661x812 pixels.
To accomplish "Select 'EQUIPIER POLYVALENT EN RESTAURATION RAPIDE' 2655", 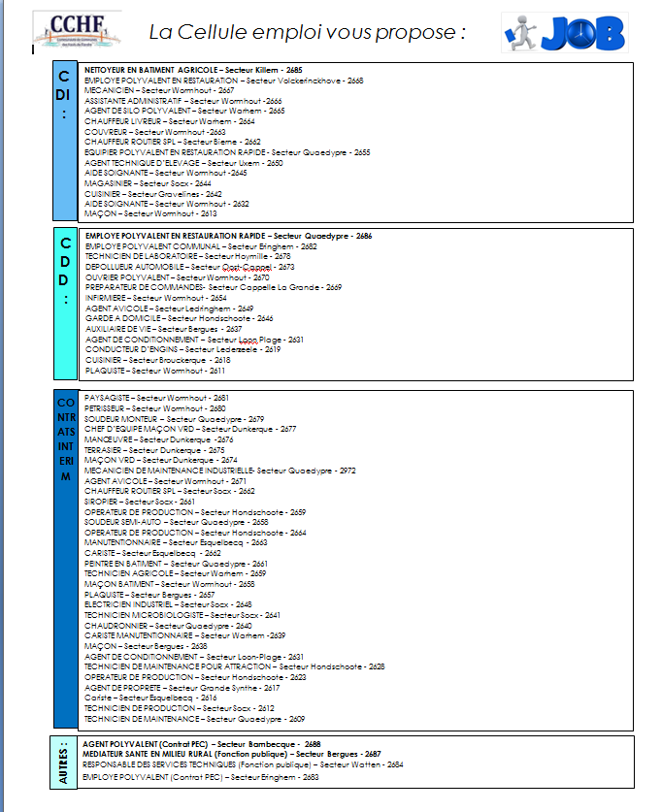I will [x=227, y=152].
